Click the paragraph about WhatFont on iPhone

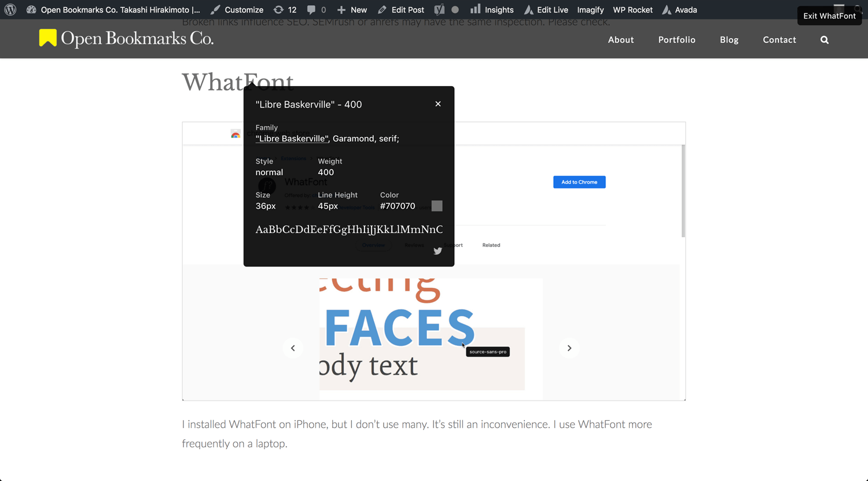tap(417, 434)
